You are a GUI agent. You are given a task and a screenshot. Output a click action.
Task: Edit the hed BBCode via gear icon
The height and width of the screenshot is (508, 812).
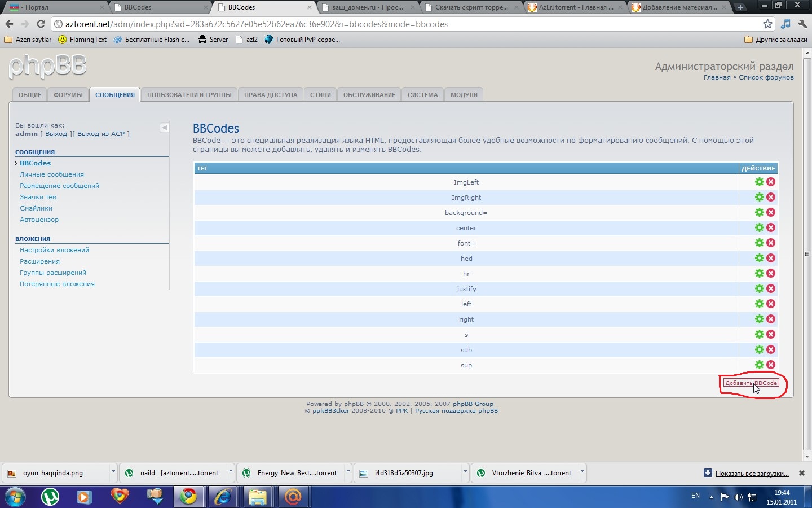click(x=760, y=258)
